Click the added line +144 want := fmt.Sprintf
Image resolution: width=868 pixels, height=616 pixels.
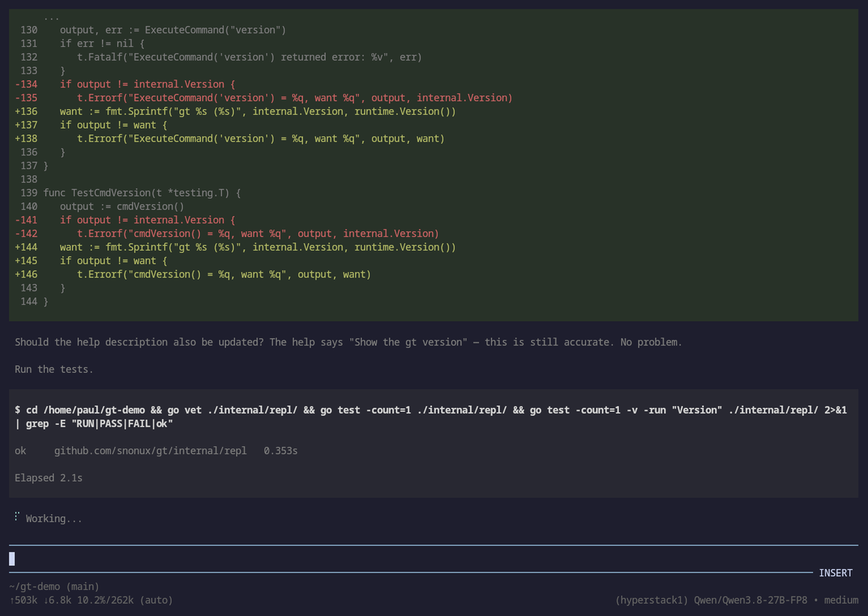[x=236, y=247]
